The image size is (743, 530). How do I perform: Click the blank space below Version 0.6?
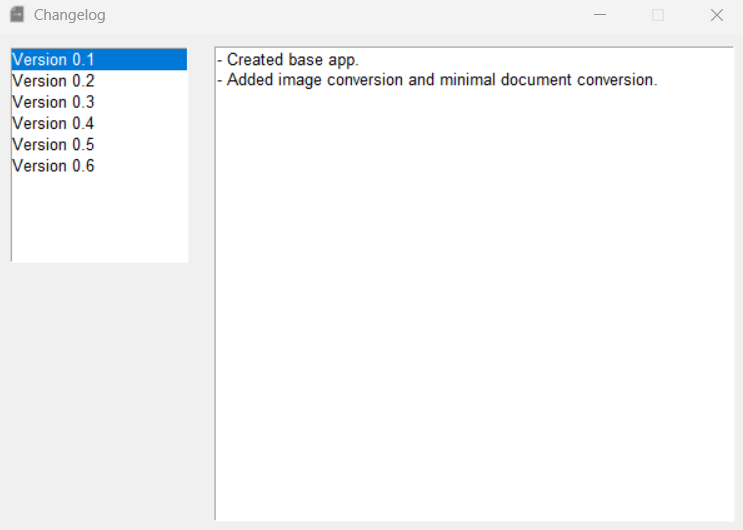pyautogui.click(x=99, y=220)
